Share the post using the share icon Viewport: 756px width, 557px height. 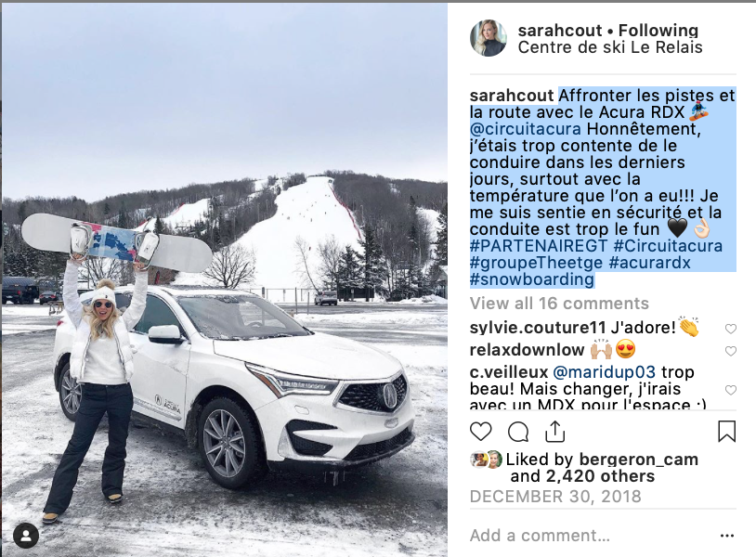tap(555, 432)
